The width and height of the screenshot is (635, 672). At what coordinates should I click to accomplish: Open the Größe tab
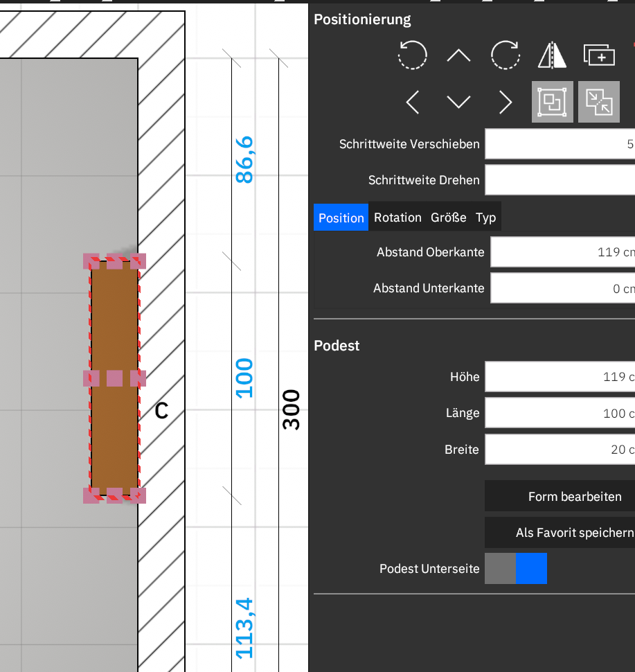(x=448, y=218)
